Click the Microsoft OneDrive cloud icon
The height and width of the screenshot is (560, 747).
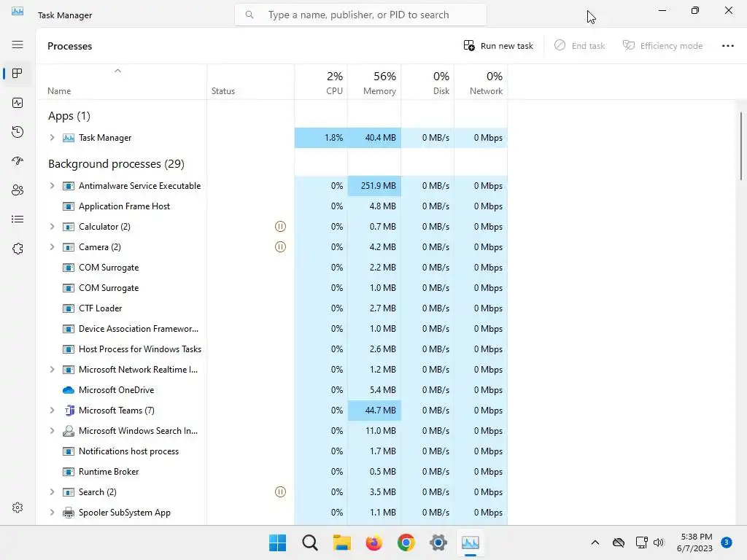(x=69, y=390)
